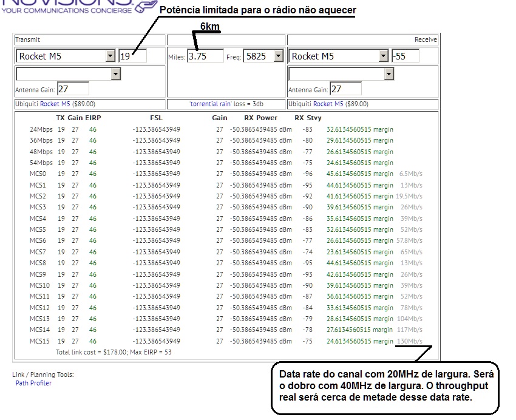
Task: Open the Transmit radio model dropdown
Action: [x=66, y=56]
